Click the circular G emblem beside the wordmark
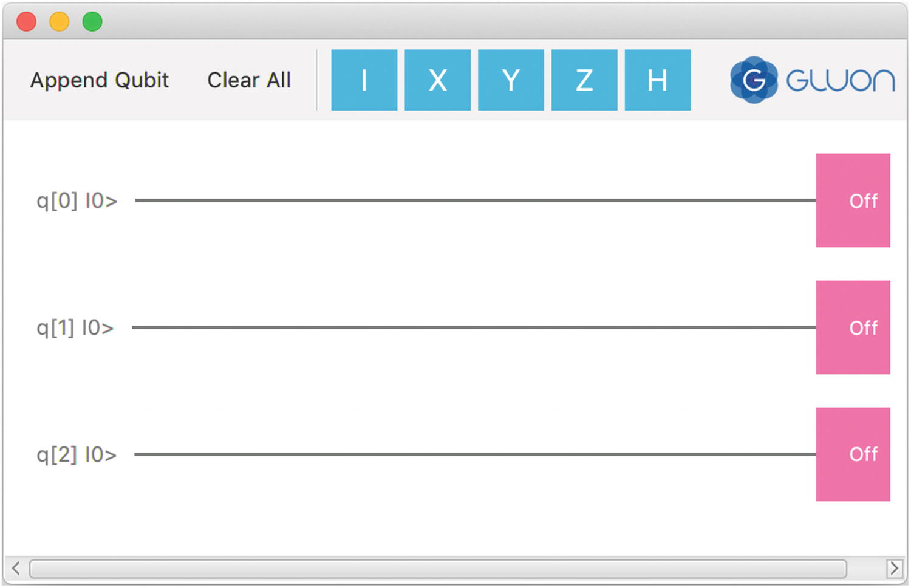 tap(753, 80)
